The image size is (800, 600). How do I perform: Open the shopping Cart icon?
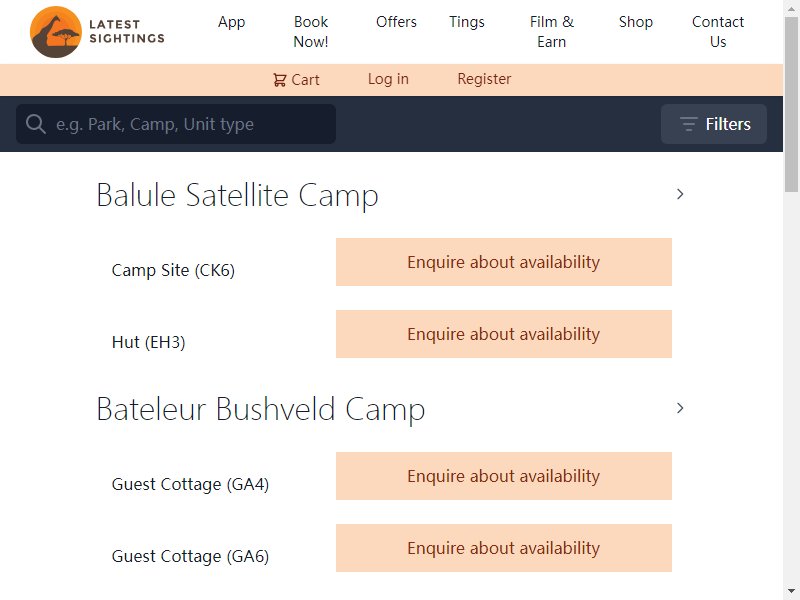279,80
